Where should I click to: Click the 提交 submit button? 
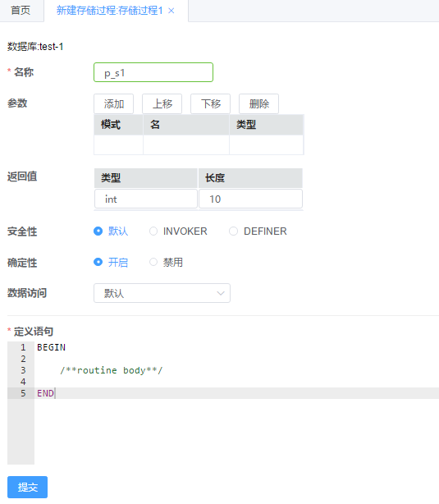click(27, 487)
